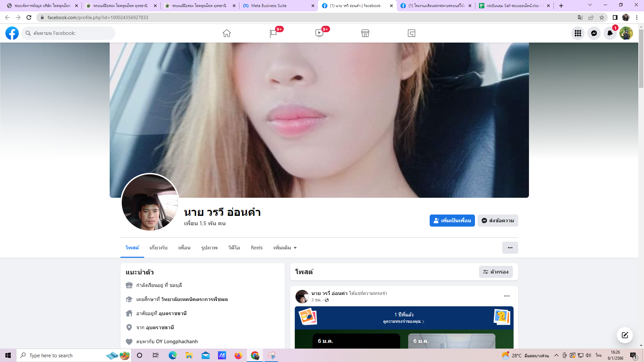Viewport: 644px width, 362px height.
Task: Click the ส่งข้อความ button
Action: tap(498, 221)
